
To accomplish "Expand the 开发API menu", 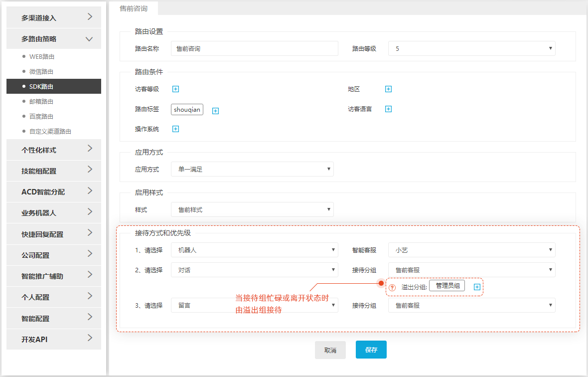I will [x=54, y=339].
